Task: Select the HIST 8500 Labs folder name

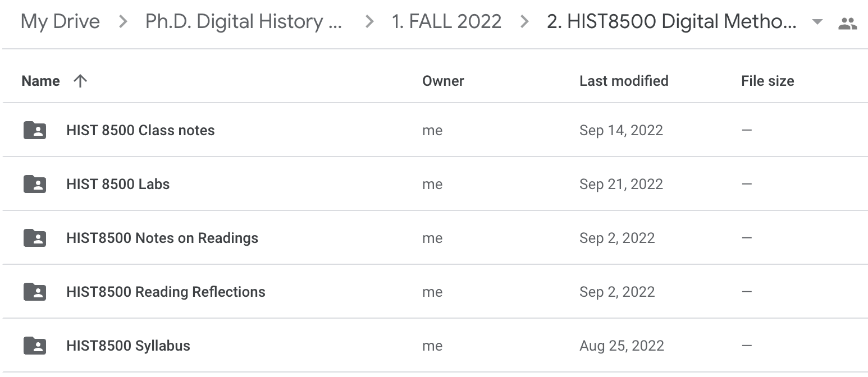Action: click(118, 184)
